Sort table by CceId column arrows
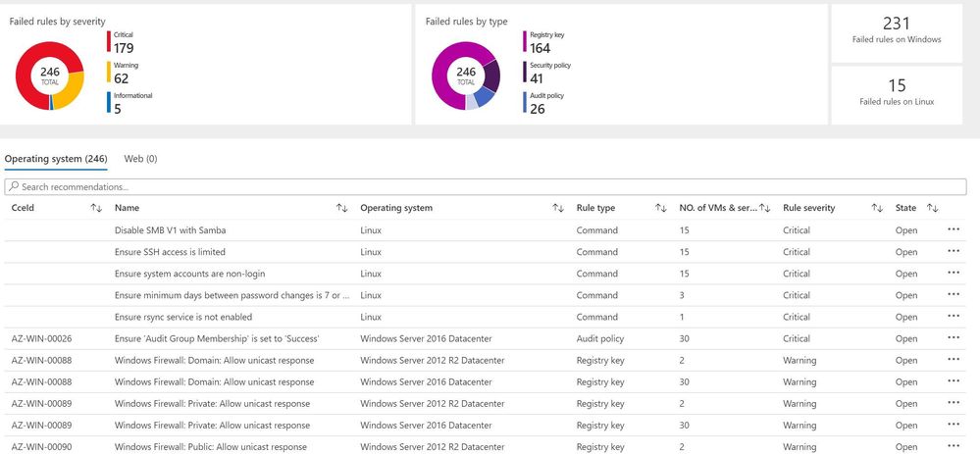 96,208
